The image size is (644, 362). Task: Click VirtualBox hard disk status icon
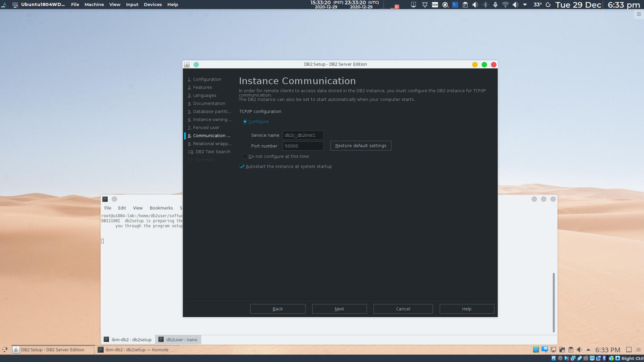point(554,358)
